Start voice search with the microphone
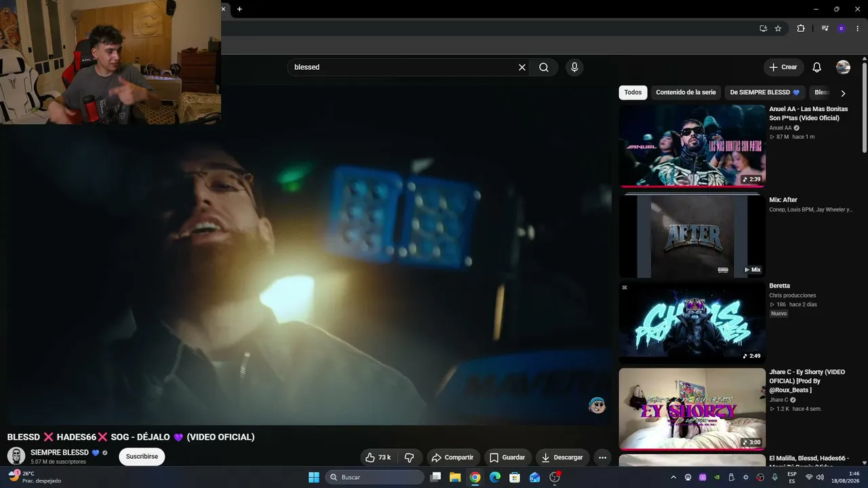The width and height of the screenshot is (868, 488). [x=574, y=67]
